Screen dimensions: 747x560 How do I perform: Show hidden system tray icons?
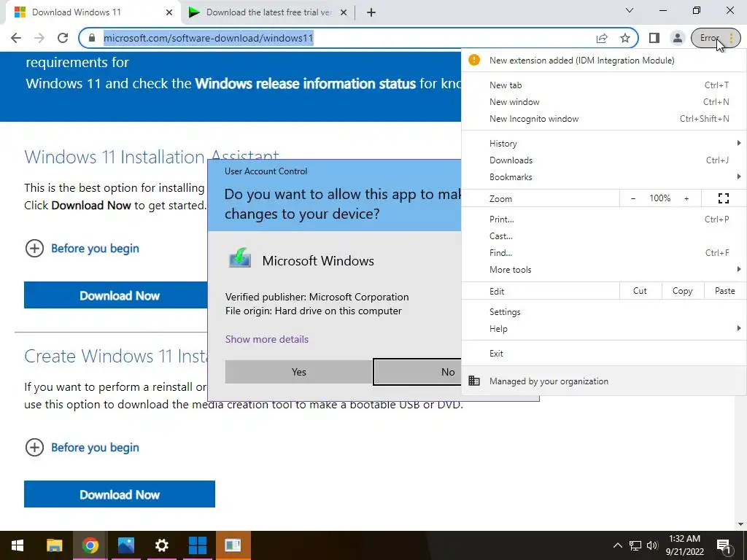(x=617, y=545)
